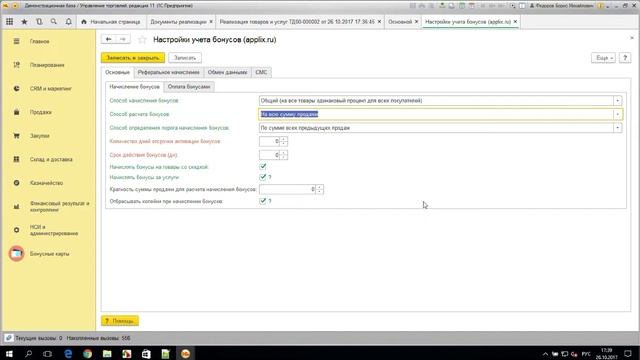
Task: Click the CRM и маркетинг section icon
Action: coord(16,89)
